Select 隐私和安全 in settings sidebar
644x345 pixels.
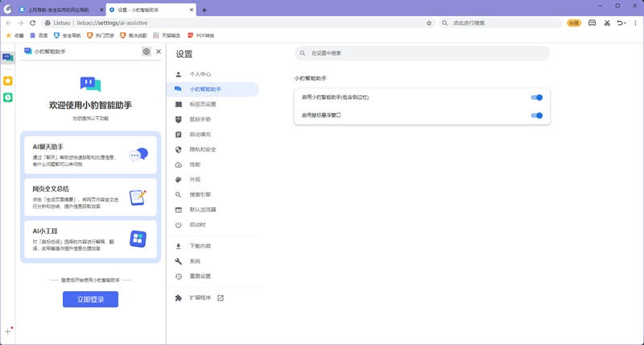pyautogui.click(x=202, y=150)
